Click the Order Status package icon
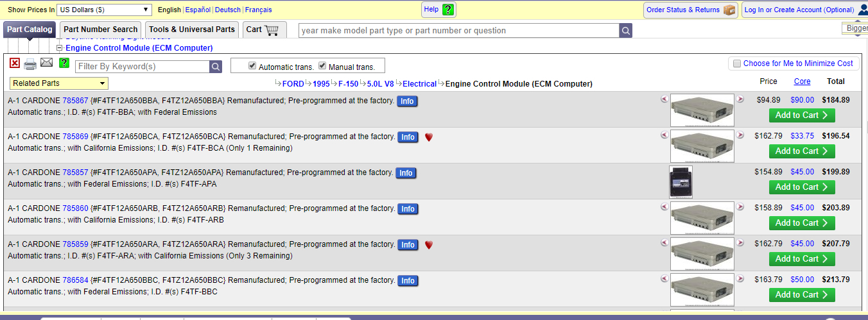The image size is (868, 320). coord(729,10)
